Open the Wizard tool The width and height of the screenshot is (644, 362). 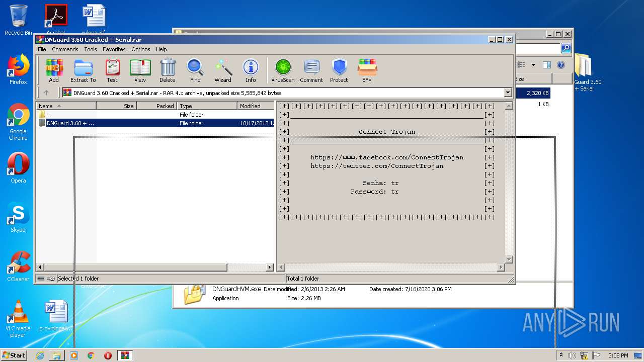(x=223, y=70)
